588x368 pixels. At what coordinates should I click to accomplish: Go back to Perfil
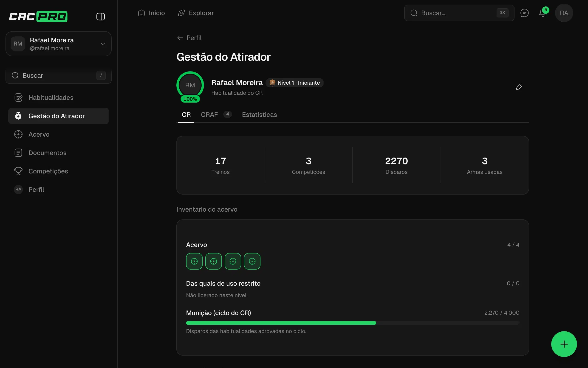coord(189,38)
